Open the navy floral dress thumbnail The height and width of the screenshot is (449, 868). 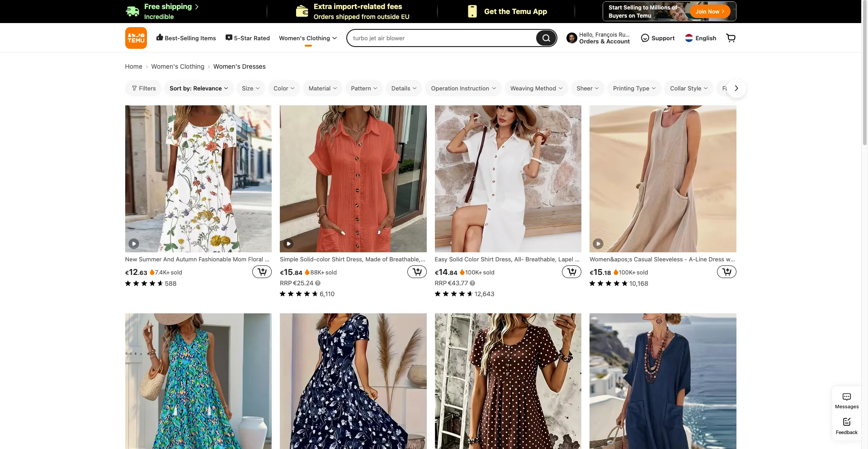(353, 381)
